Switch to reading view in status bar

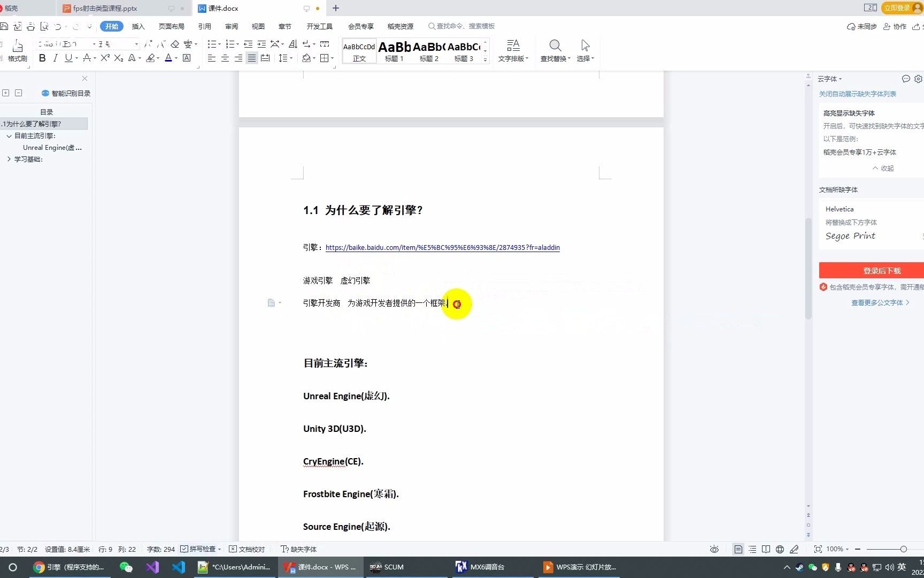coord(766,549)
